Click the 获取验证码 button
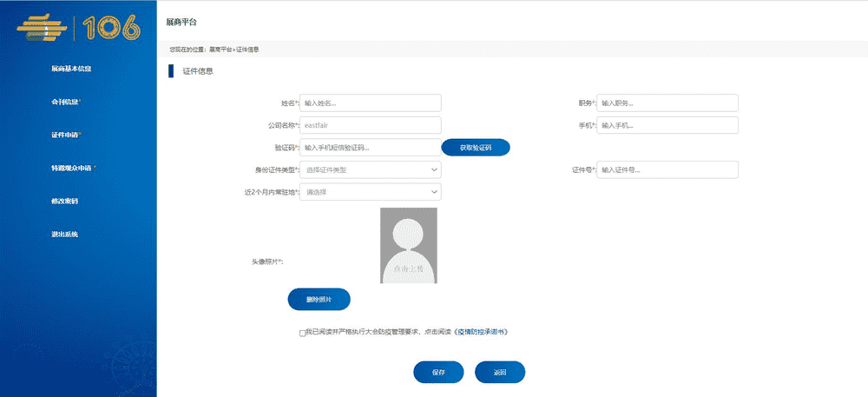The width and height of the screenshot is (868, 397). [x=476, y=148]
